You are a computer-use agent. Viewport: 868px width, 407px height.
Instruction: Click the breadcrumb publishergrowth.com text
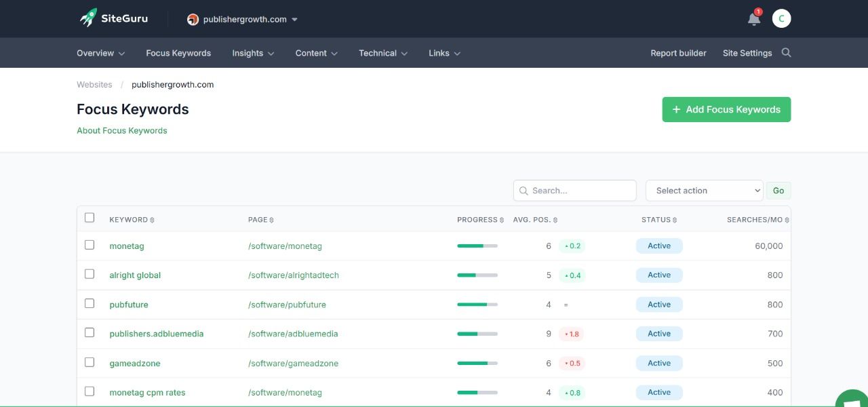[173, 85]
